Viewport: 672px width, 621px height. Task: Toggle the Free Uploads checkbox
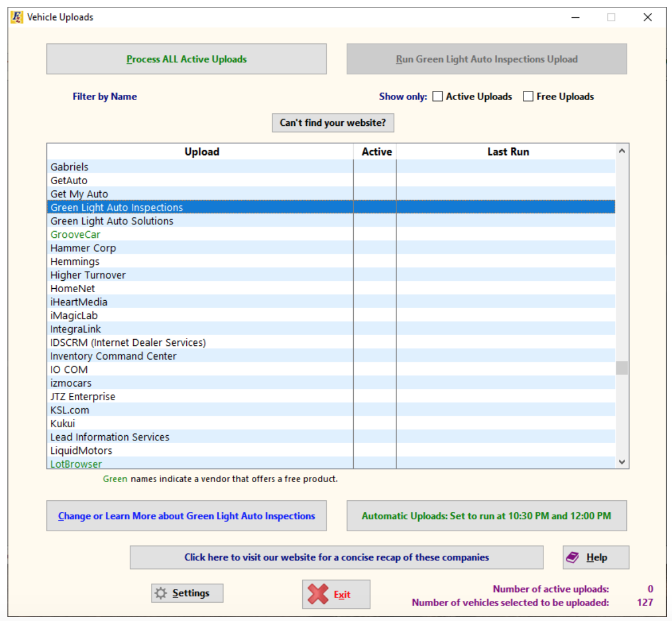528,97
